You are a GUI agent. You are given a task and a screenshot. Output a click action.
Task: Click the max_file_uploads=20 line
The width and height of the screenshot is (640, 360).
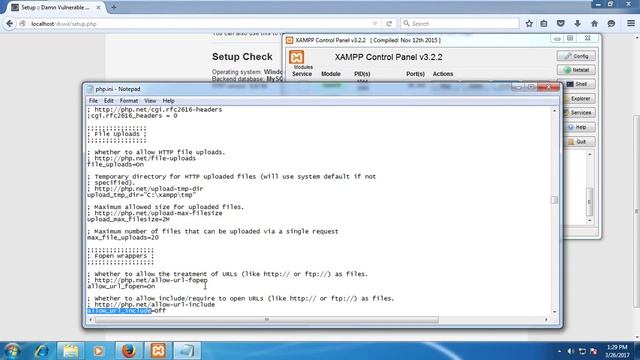pos(123,238)
